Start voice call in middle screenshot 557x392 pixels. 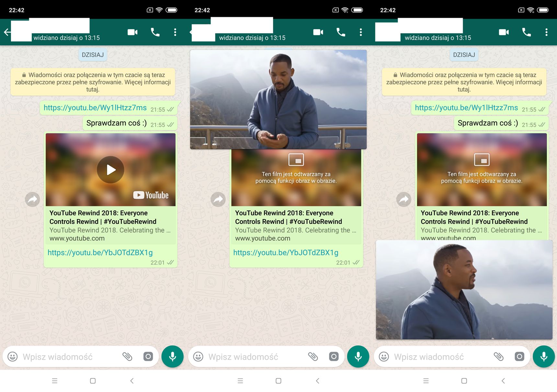341,32
